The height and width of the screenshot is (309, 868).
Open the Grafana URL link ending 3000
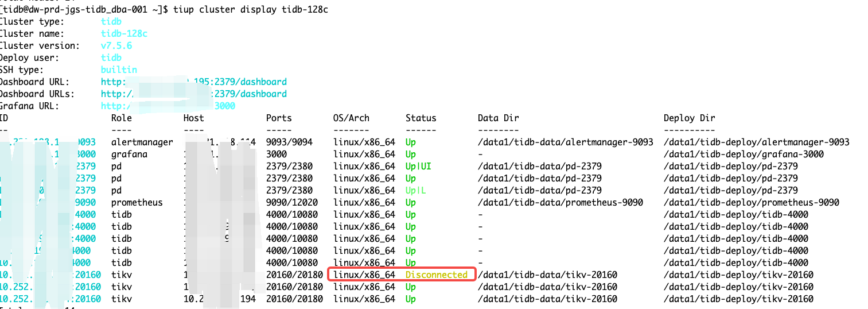[168, 106]
